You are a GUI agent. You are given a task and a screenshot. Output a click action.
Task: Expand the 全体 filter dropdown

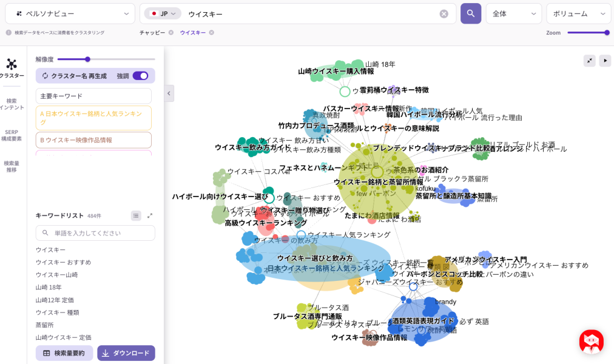(x=513, y=13)
